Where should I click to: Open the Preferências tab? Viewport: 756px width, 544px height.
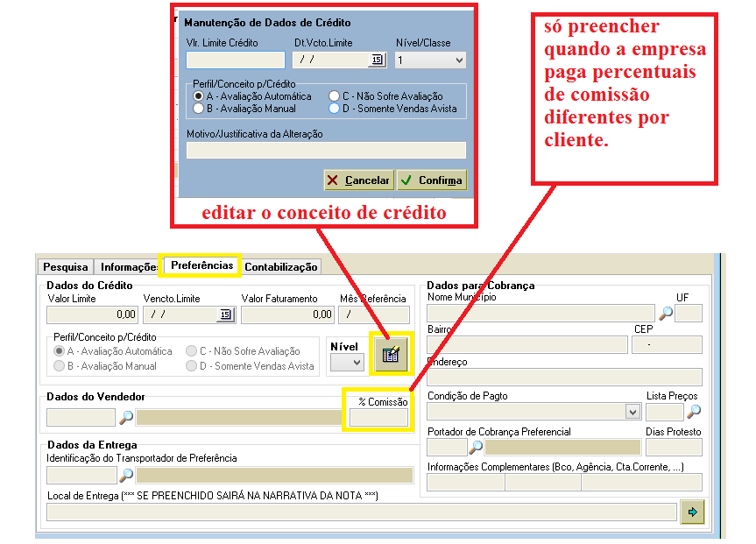202,265
